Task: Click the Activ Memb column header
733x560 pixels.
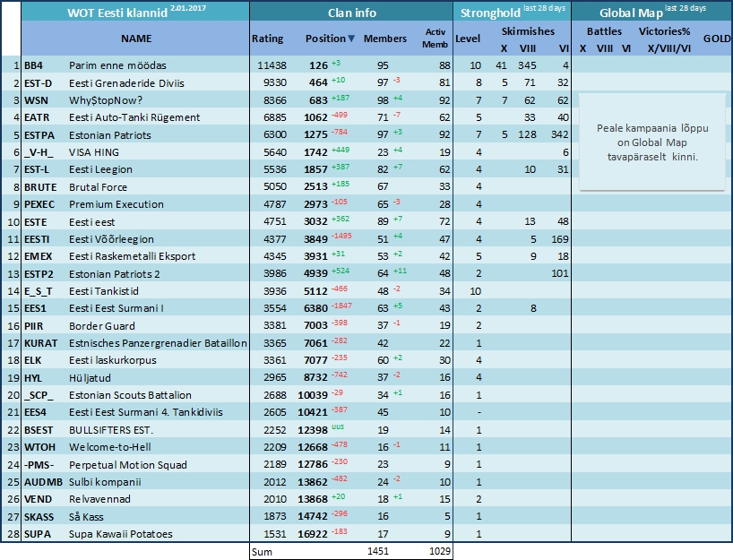Action: pos(435,39)
